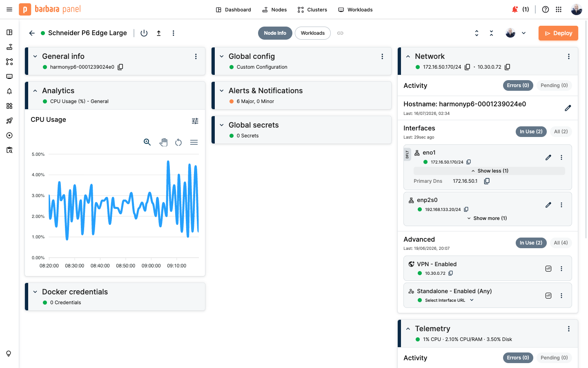The width and height of the screenshot is (588, 368).
Task: Click Show more (1) under enp2s0
Action: click(487, 218)
